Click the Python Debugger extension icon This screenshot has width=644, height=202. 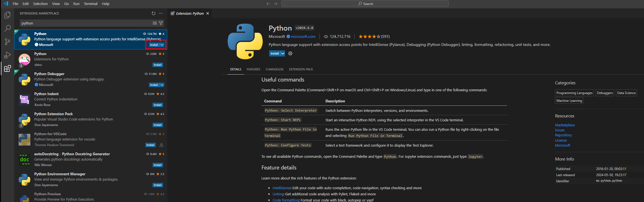pyautogui.click(x=24, y=80)
